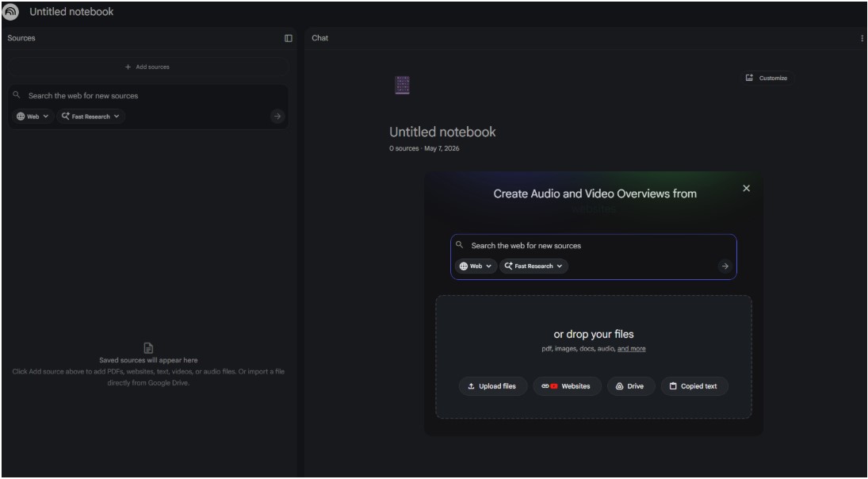Screen dimensions: 868x479
Task: Click the large Untitled notebook heading
Action: [443, 132]
